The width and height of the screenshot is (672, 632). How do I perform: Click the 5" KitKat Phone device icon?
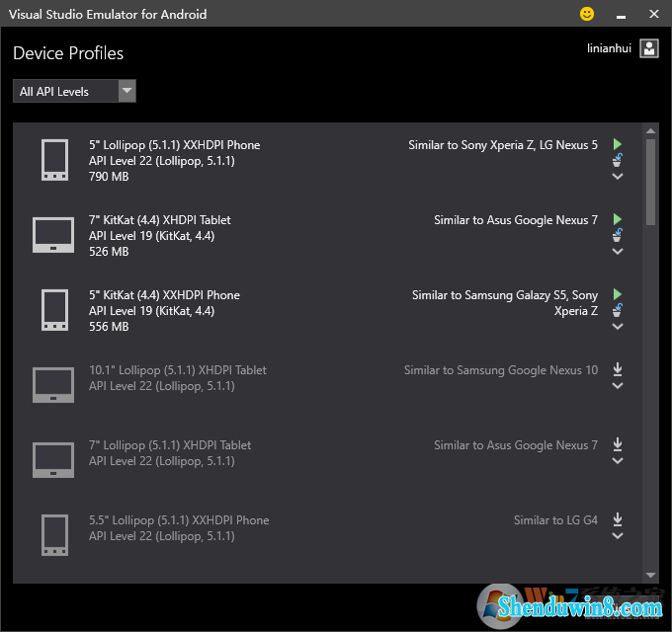point(54,310)
